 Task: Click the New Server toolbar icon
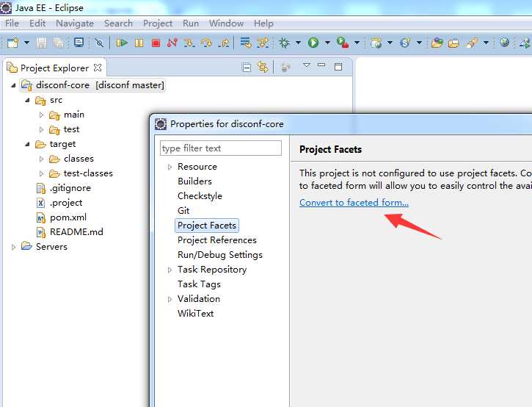point(376,43)
